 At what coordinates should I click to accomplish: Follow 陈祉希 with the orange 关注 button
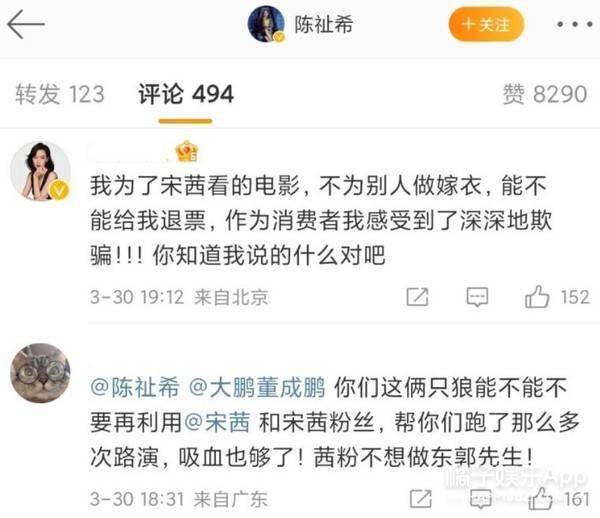tap(486, 24)
